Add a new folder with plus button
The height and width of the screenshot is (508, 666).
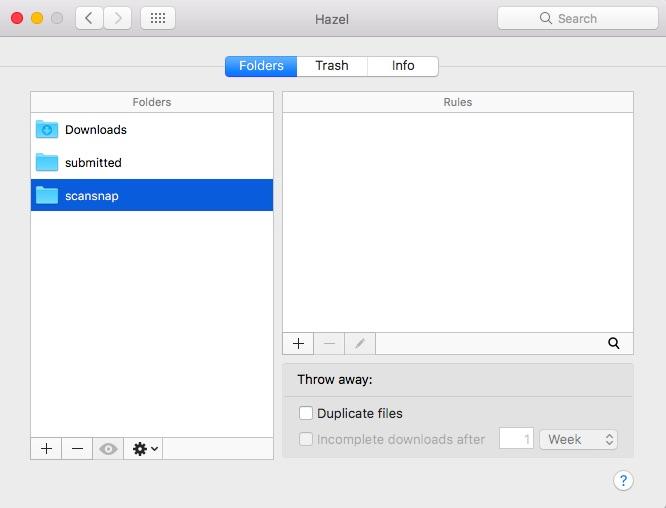coord(46,449)
